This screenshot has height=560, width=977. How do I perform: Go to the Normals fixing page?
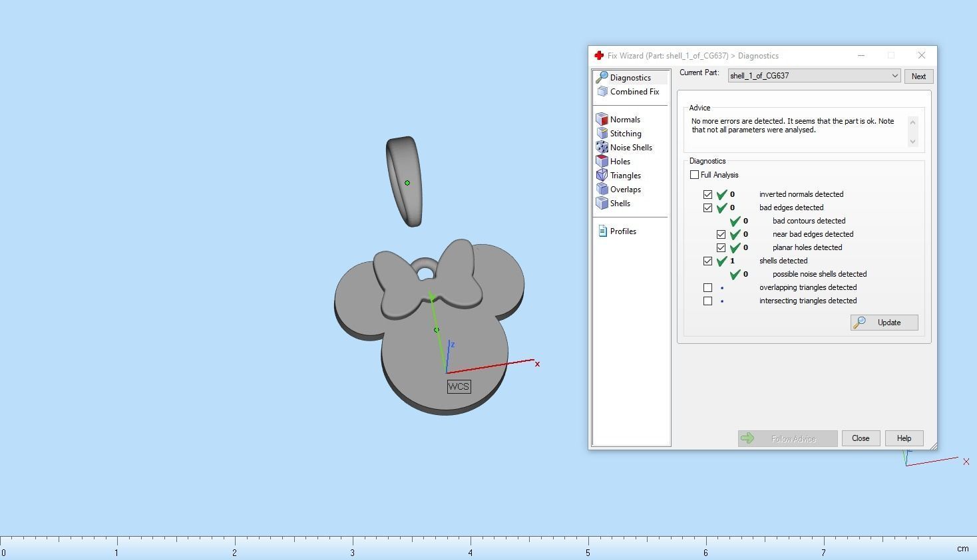(625, 120)
